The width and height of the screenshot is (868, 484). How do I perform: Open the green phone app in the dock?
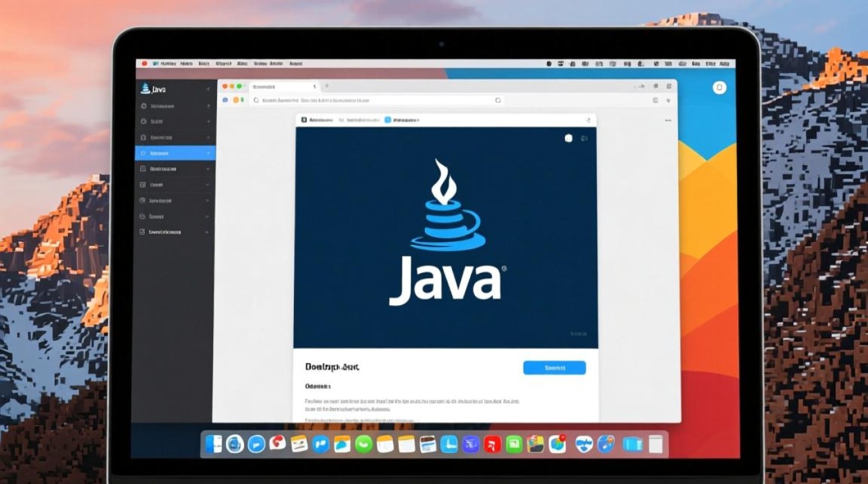(x=364, y=443)
